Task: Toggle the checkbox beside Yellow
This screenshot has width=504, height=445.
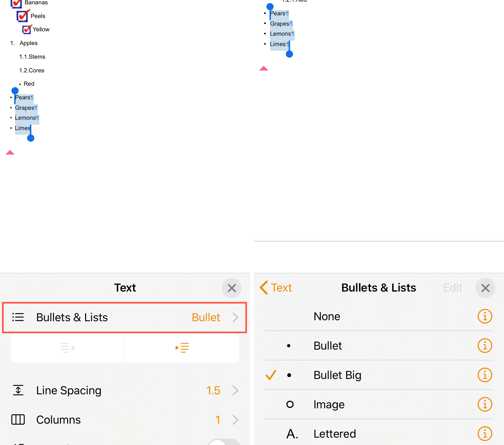Action: click(x=27, y=29)
